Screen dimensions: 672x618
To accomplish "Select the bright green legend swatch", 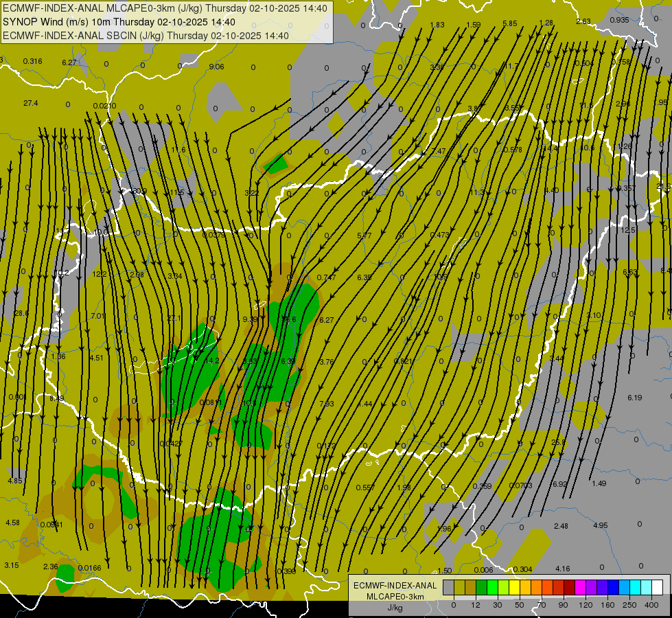I will [x=492, y=588].
